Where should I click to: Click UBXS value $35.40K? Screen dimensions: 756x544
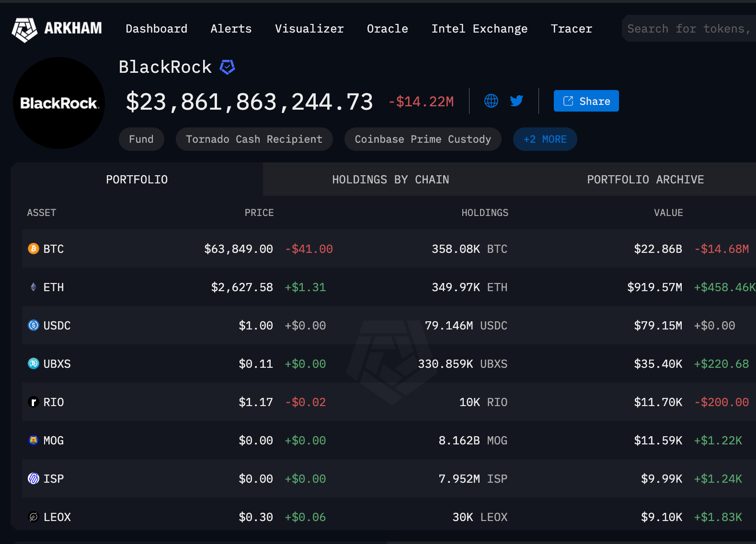click(x=658, y=364)
